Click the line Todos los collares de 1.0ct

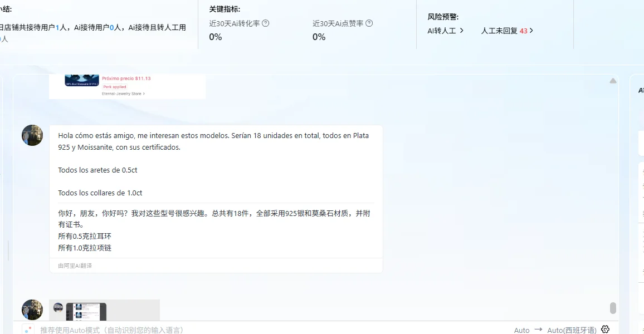(x=100, y=193)
